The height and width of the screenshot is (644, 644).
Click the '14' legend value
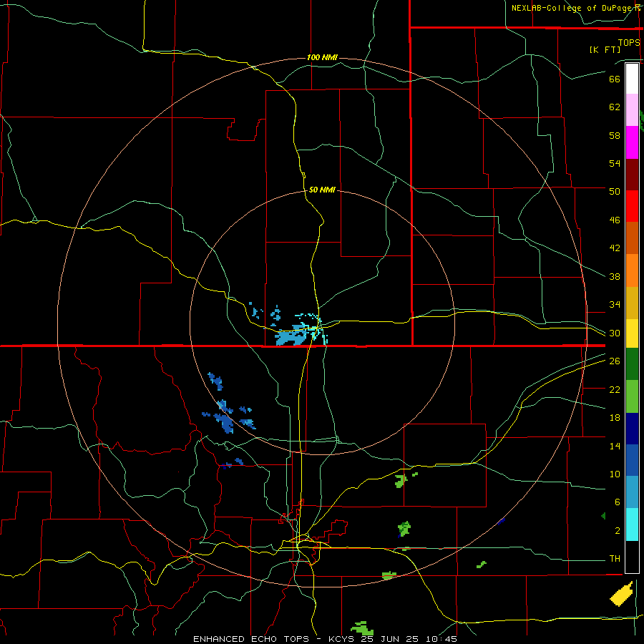point(615,446)
